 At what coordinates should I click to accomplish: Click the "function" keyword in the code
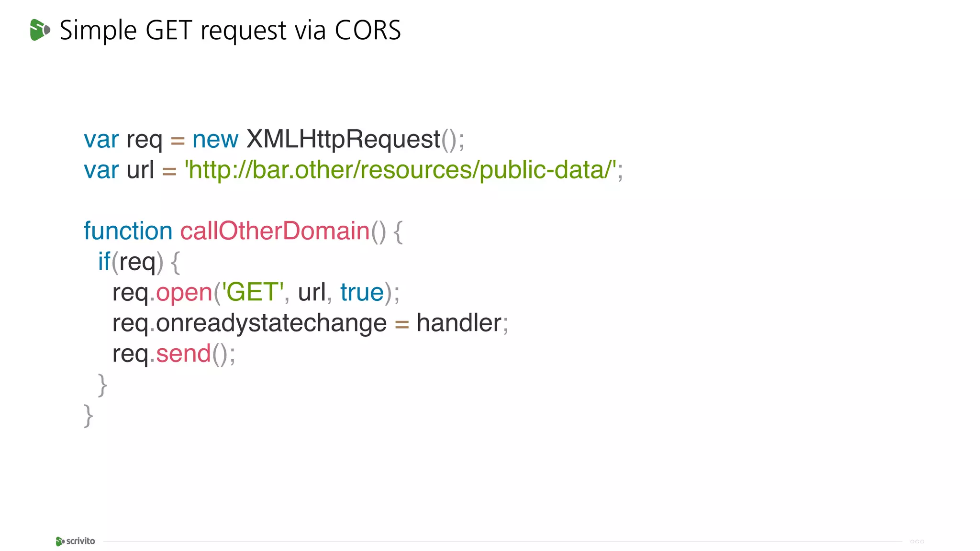tap(128, 231)
